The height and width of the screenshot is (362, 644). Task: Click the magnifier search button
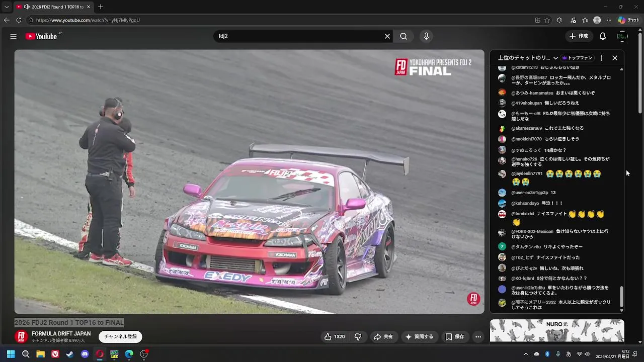pyautogui.click(x=404, y=36)
